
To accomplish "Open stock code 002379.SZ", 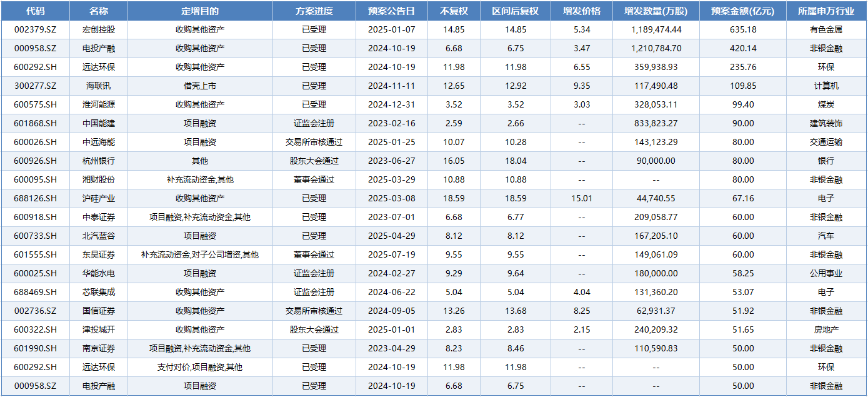I will point(35,29).
